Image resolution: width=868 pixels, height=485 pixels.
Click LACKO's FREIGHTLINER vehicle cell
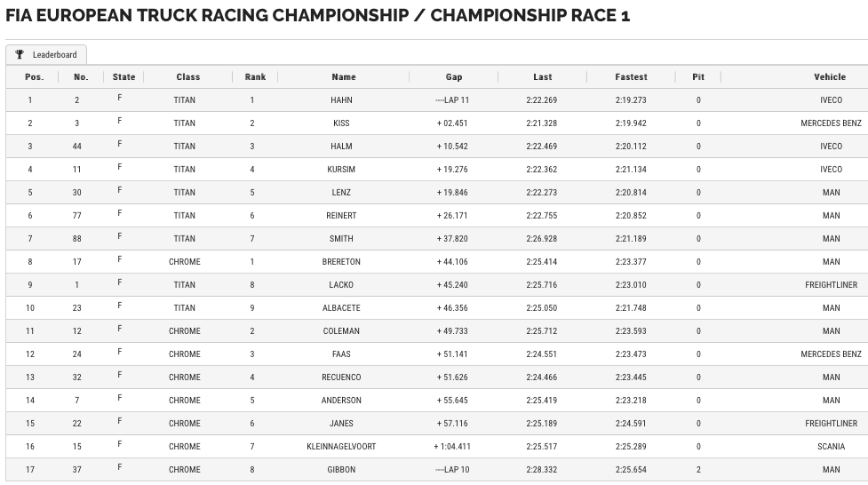pyautogui.click(x=831, y=285)
